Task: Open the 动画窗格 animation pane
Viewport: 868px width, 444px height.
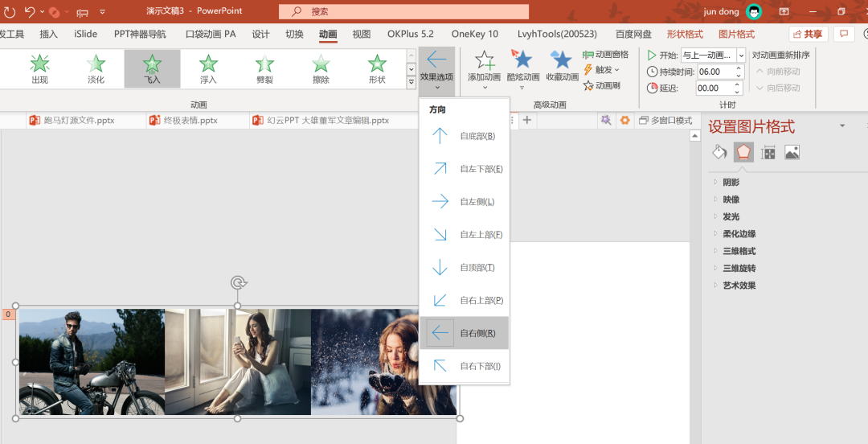Action: 606,55
